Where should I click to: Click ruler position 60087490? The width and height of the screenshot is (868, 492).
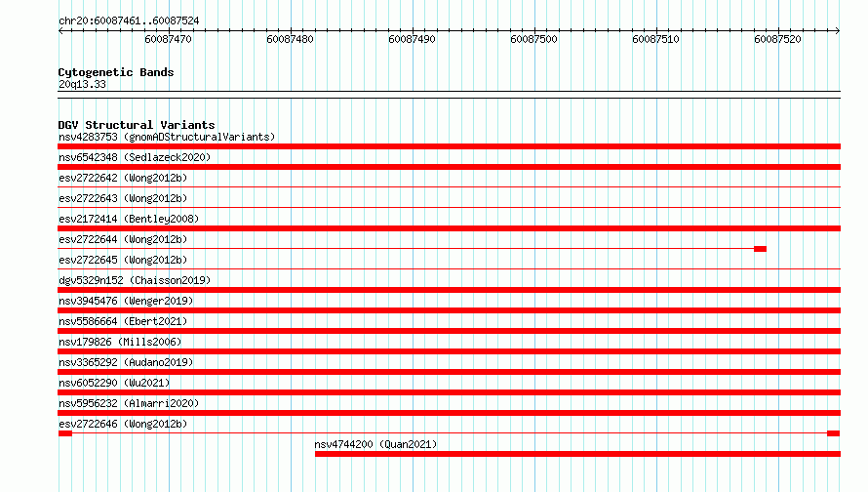tap(412, 39)
